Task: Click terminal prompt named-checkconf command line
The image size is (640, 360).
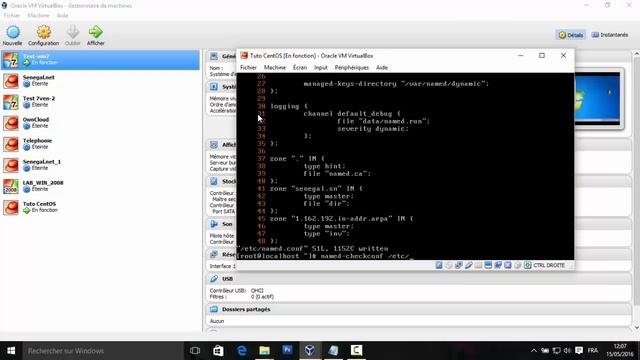Action: 325,256
